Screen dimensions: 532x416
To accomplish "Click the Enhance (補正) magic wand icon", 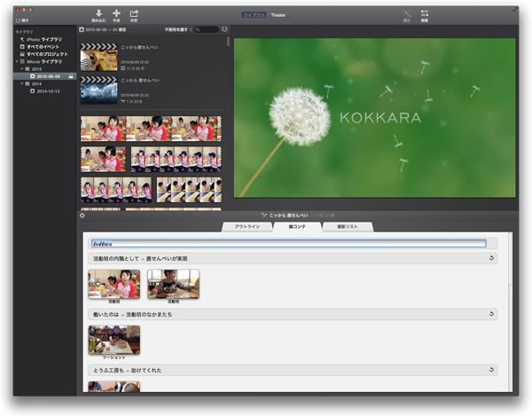I will 407,14.
